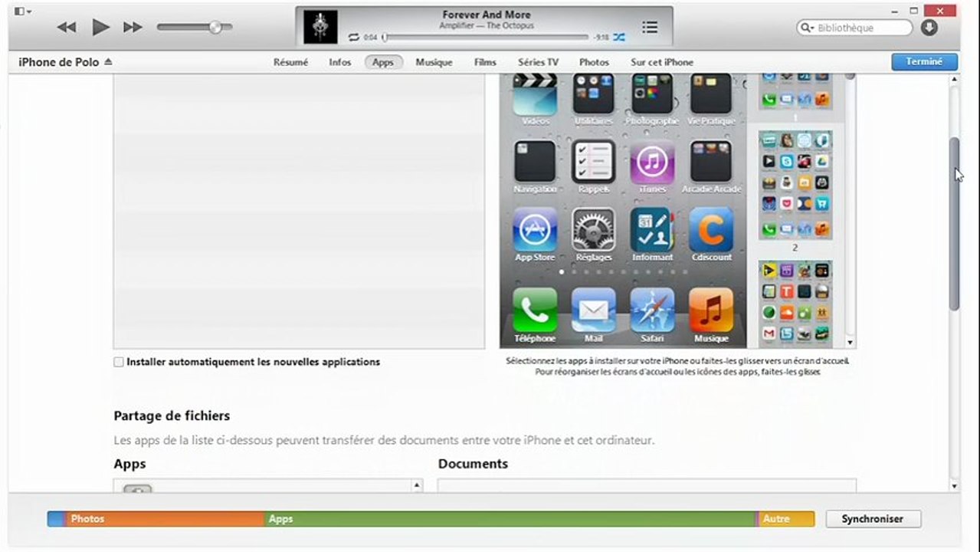980x552 pixels.
Task: Open the Up Next list icon
Action: [650, 28]
